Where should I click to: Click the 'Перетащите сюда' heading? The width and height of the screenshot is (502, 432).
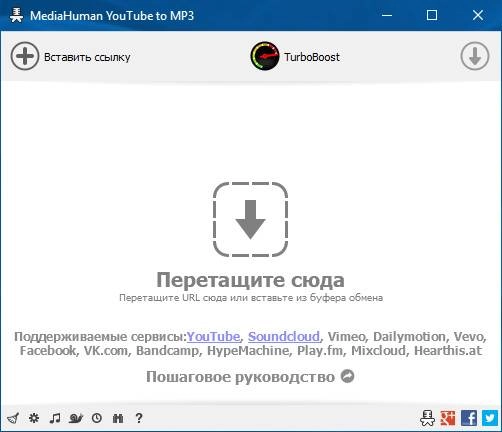[x=250, y=280]
